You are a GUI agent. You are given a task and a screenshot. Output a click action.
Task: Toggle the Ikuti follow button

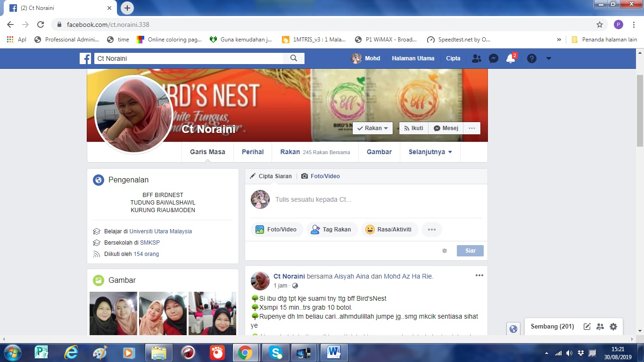point(413,128)
